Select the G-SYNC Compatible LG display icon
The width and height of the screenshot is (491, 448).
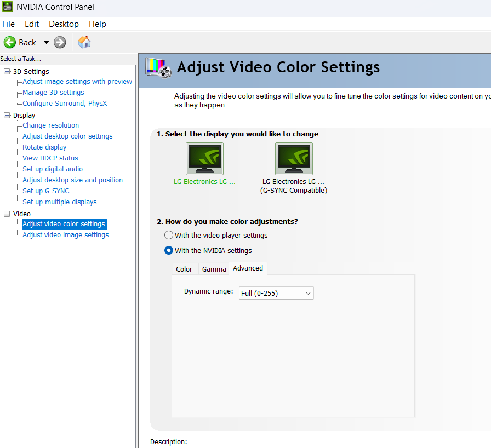tap(294, 159)
